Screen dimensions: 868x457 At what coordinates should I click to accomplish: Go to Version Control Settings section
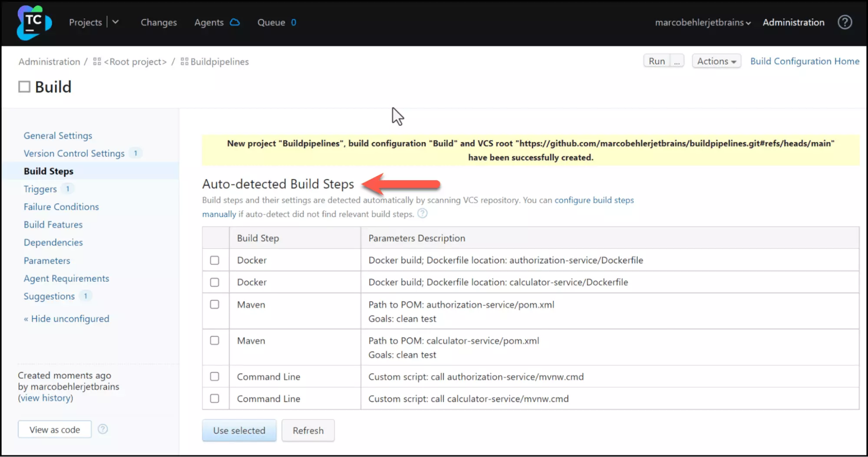pos(74,153)
